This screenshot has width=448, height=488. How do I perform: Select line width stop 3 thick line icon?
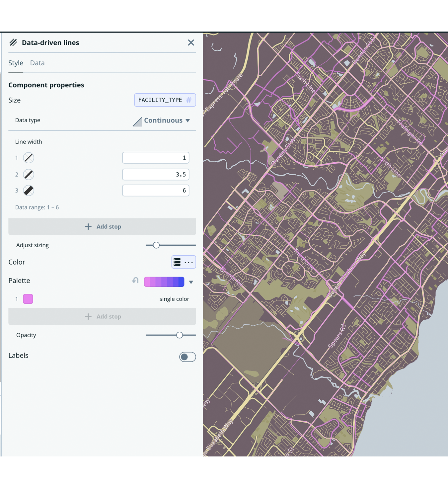pos(29,190)
